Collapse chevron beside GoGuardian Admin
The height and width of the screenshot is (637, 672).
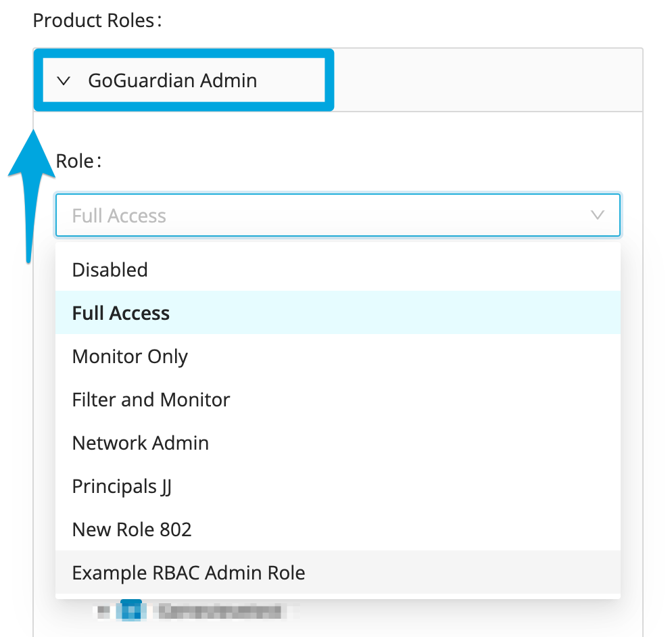coord(64,81)
